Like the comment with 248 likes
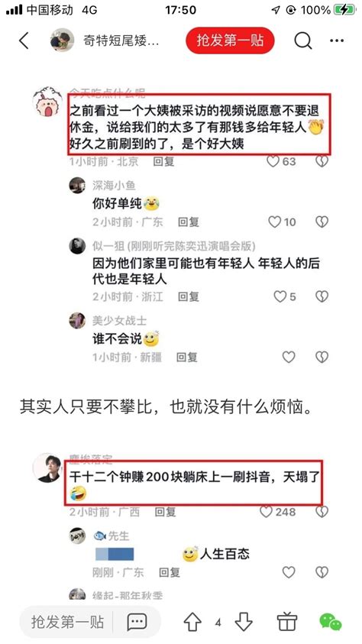The image size is (362, 644). click(x=267, y=512)
